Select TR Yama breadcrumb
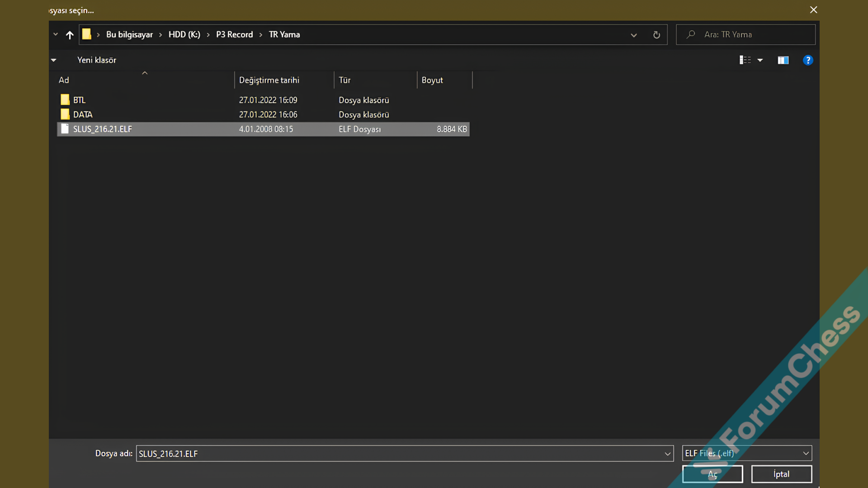Image resolution: width=868 pixels, height=488 pixels. pyautogui.click(x=284, y=35)
